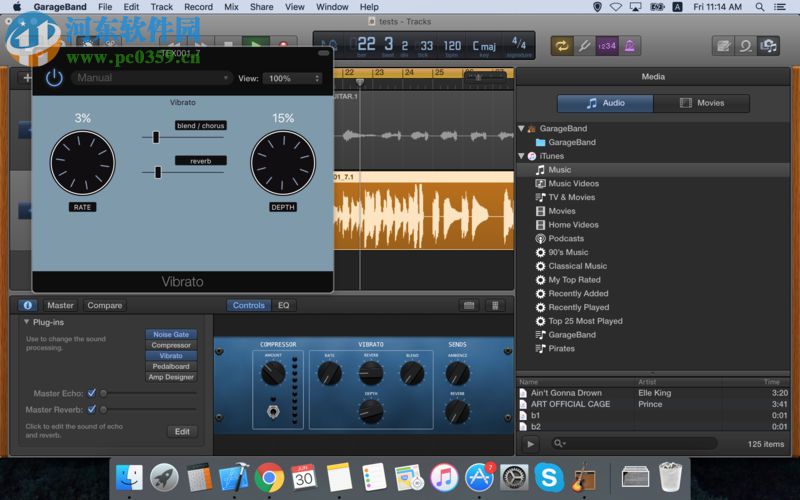Click the media preview play button

coord(531,444)
